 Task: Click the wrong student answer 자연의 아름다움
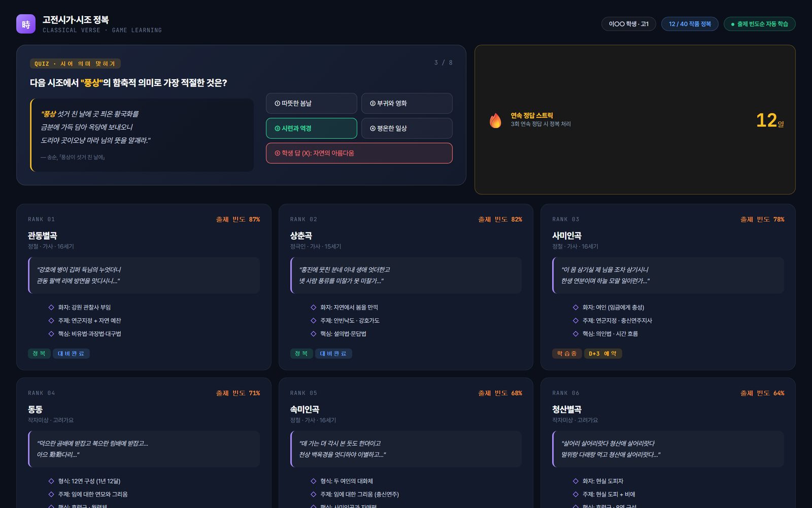pos(359,153)
